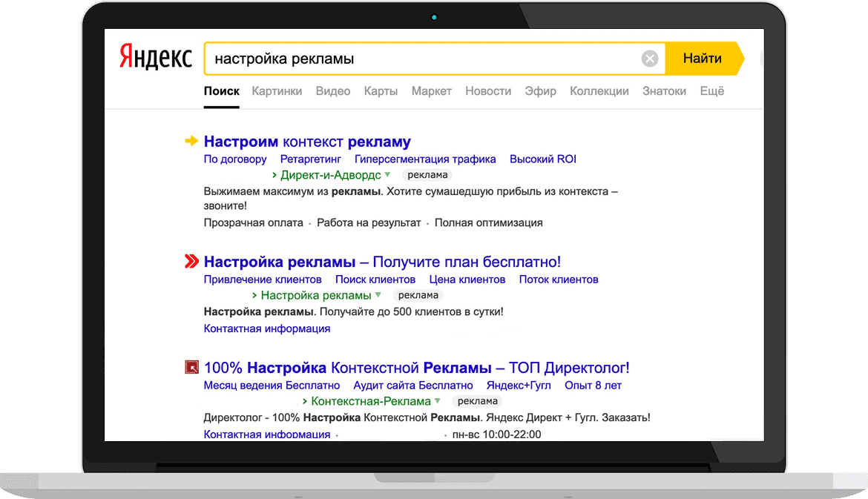Switch to the Видео tab

[332, 90]
